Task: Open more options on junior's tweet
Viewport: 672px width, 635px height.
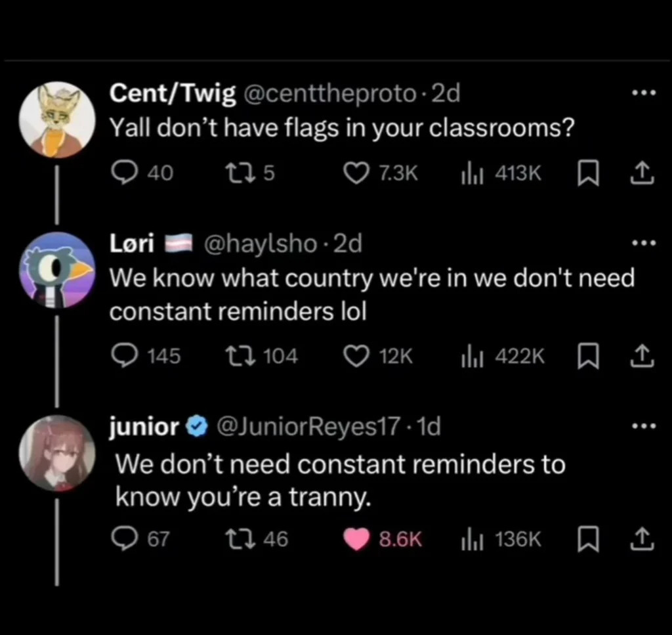Action: tap(643, 427)
